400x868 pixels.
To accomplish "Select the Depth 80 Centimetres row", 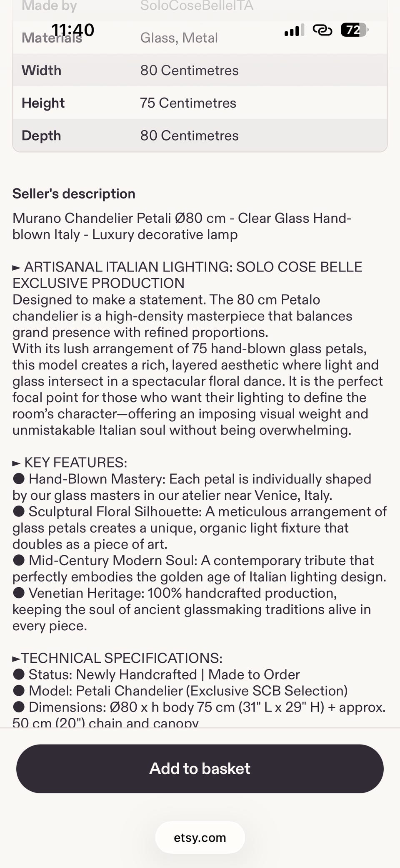I will (x=200, y=135).
